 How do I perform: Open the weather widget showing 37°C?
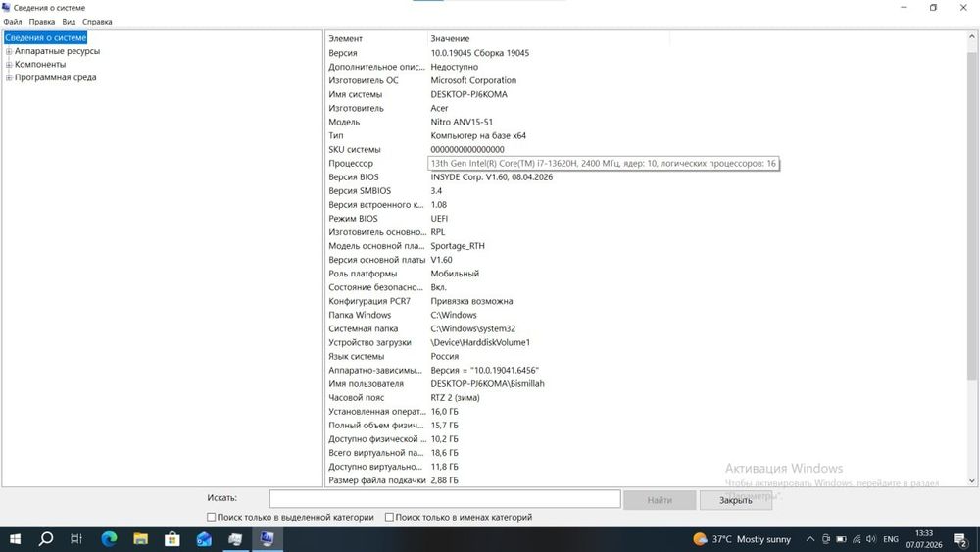(x=742, y=539)
